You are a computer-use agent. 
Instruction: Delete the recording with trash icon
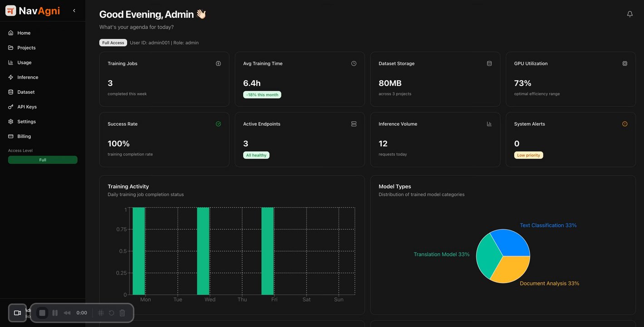122,313
